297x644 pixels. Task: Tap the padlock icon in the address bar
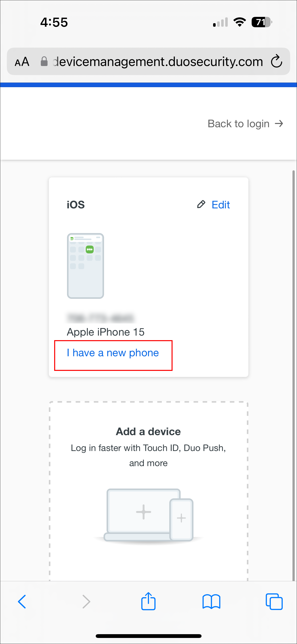tap(44, 61)
